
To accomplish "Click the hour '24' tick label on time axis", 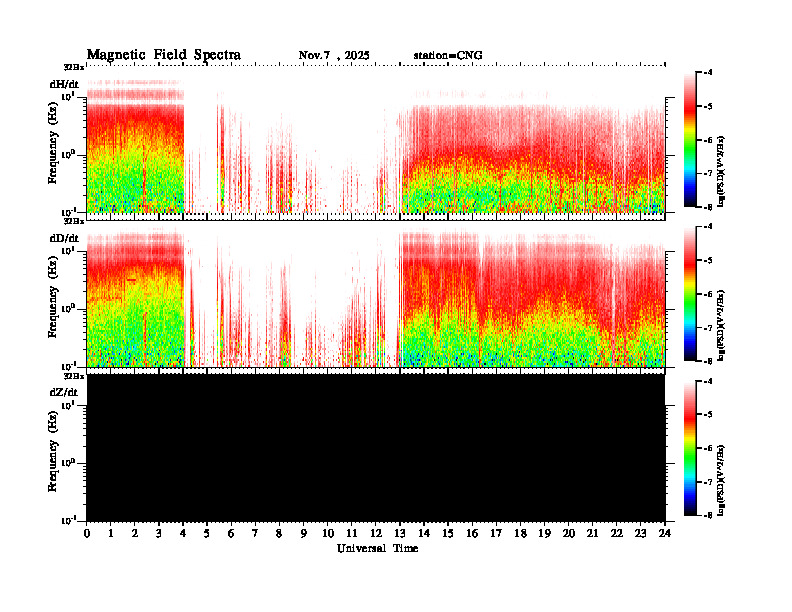I will 665,534.
